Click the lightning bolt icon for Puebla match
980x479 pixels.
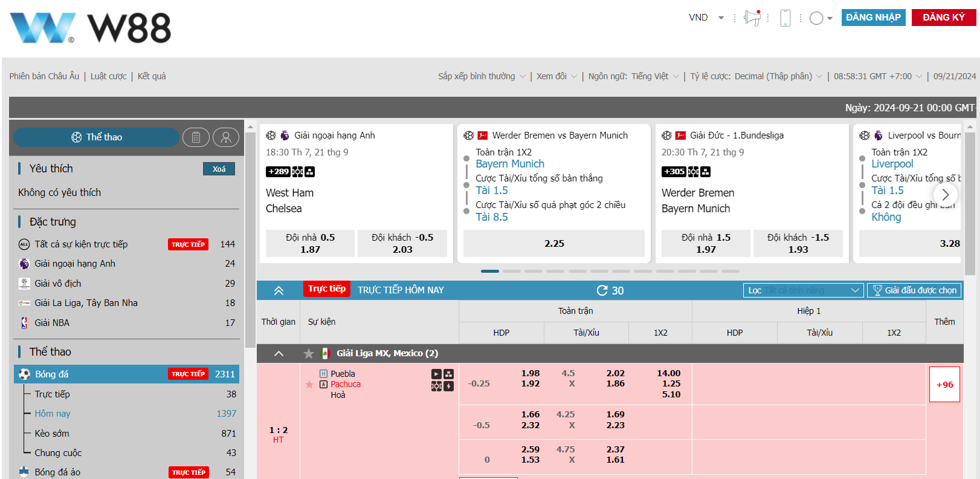tap(449, 386)
